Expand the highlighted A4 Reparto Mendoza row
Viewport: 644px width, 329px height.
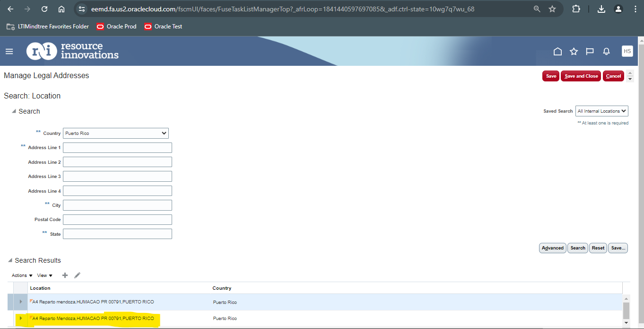coord(20,318)
